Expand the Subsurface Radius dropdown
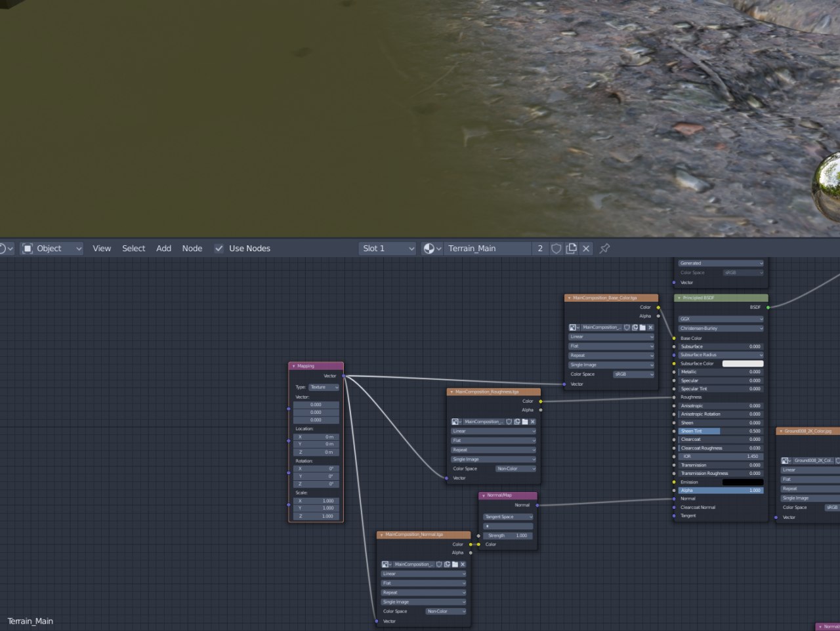Image resolution: width=840 pixels, height=631 pixels. click(x=721, y=355)
